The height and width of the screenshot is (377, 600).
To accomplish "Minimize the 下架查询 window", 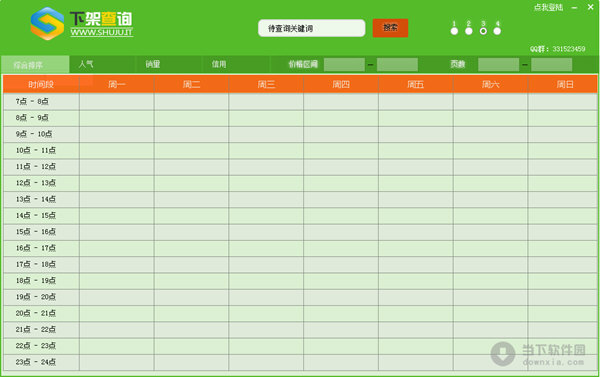I will pos(574,7).
